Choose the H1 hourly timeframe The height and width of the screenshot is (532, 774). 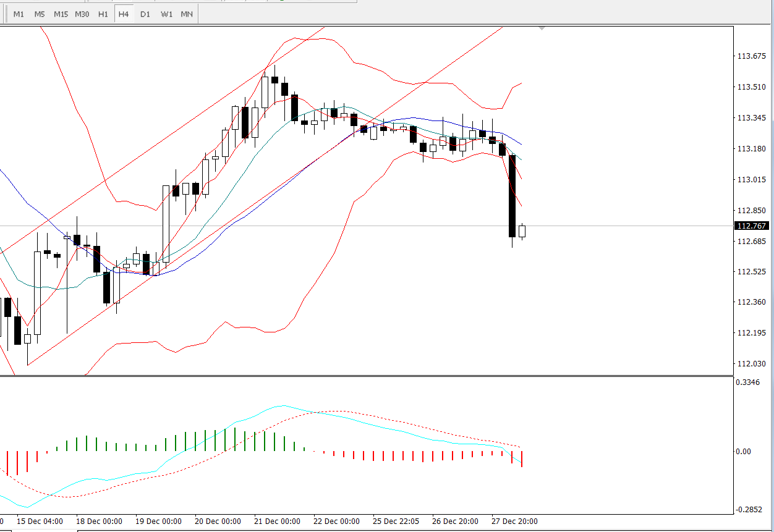[103, 14]
